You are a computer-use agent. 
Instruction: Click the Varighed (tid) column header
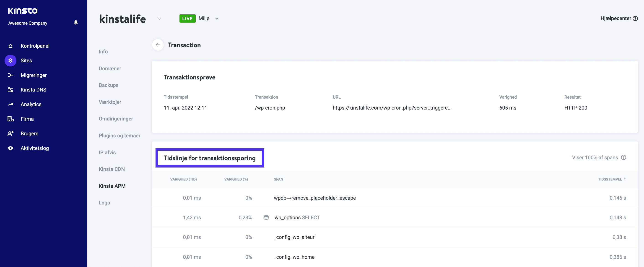183,179
